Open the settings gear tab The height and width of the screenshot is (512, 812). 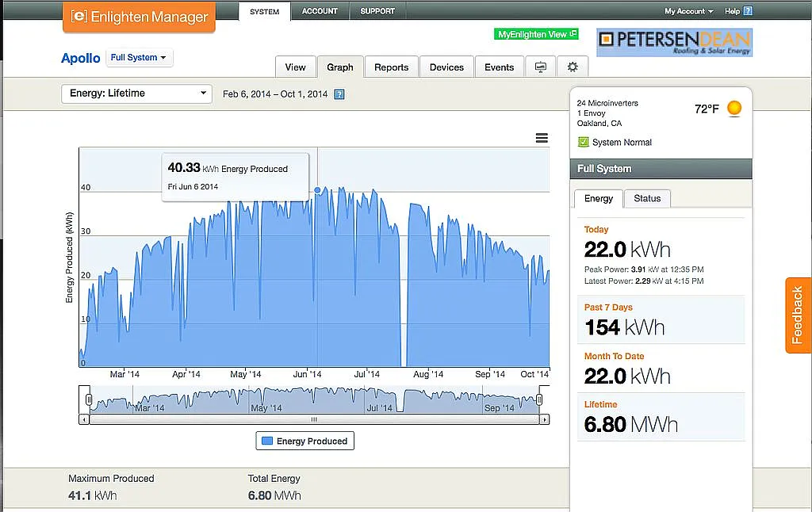tap(573, 67)
